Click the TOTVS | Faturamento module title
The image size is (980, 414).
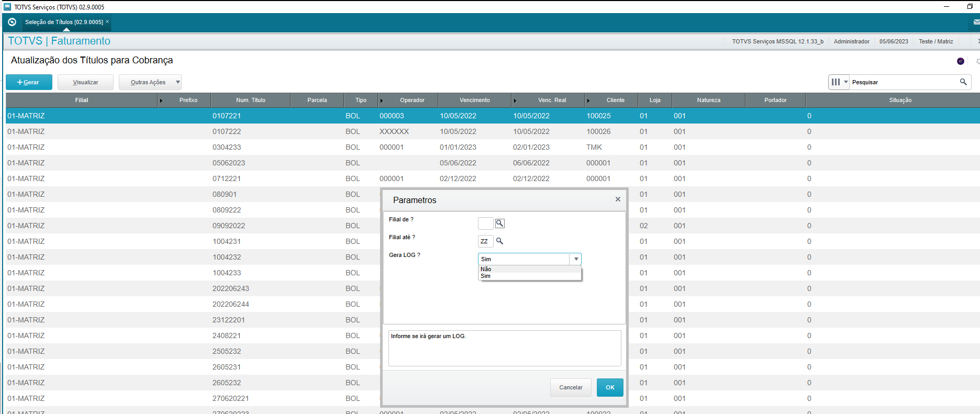pyautogui.click(x=59, y=41)
